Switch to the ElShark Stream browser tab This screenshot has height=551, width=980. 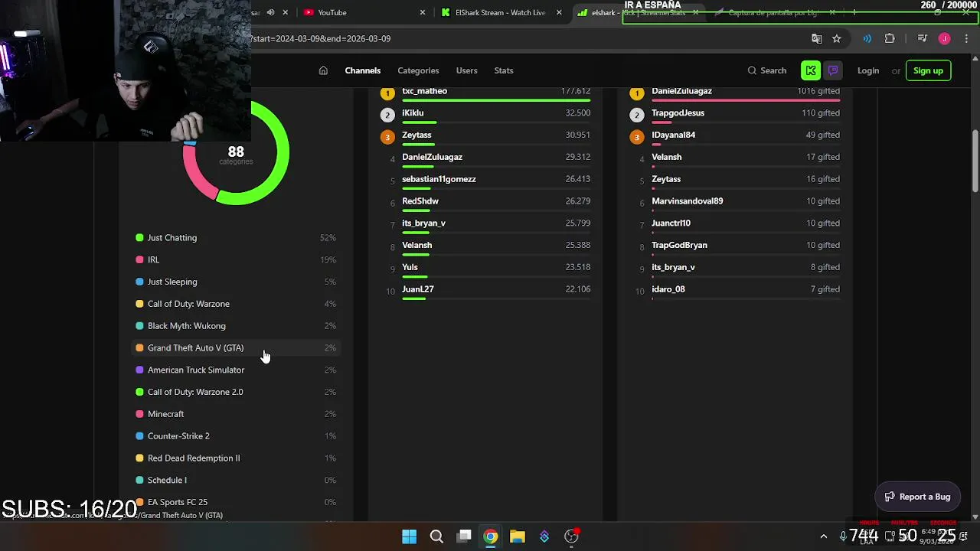(x=501, y=12)
